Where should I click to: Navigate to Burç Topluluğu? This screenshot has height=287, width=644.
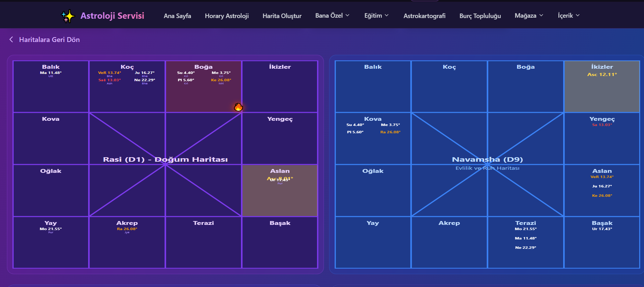pyautogui.click(x=480, y=16)
